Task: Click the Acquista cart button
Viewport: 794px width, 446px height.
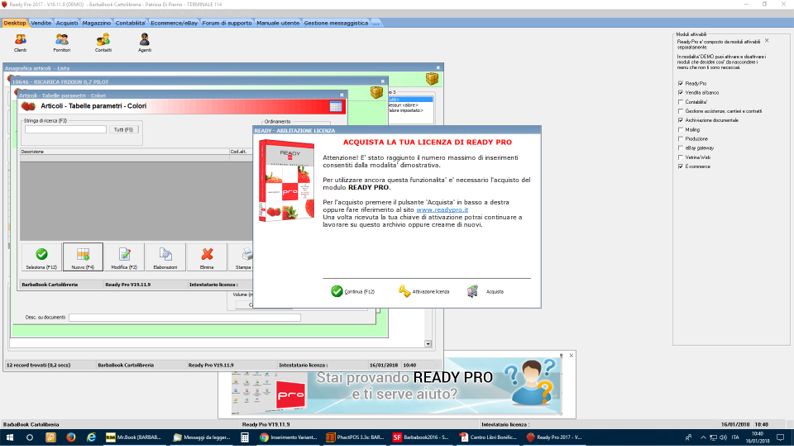Action: point(485,291)
